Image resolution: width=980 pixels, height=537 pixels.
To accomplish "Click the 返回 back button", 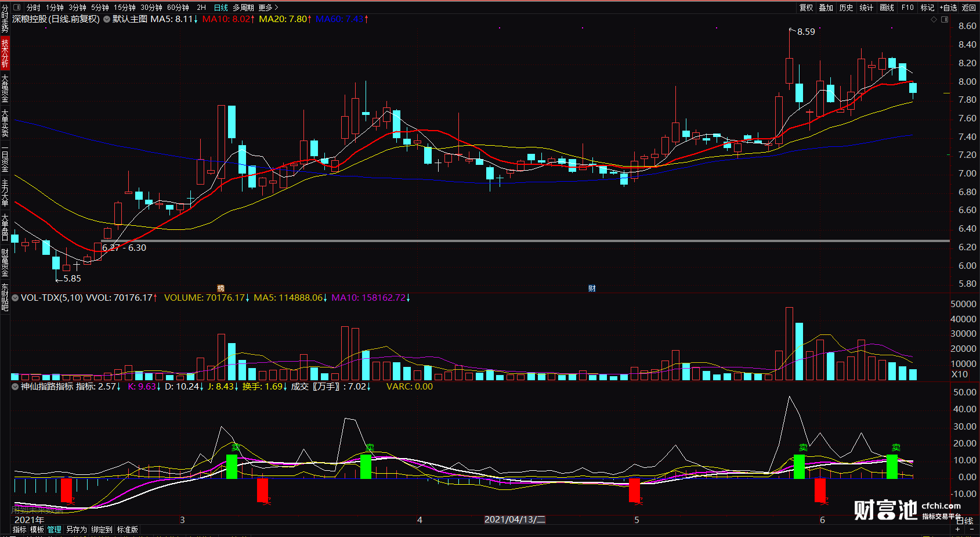I will click(x=969, y=8).
